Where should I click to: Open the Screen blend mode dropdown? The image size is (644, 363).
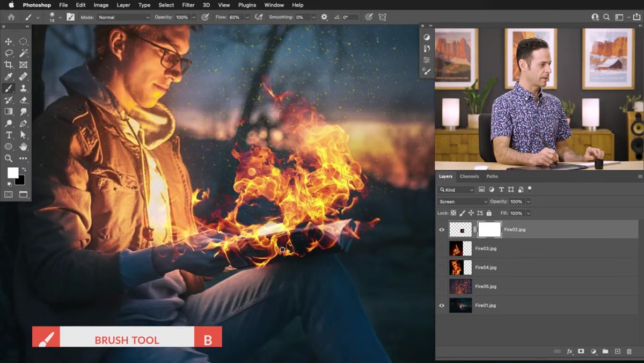(x=463, y=201)
